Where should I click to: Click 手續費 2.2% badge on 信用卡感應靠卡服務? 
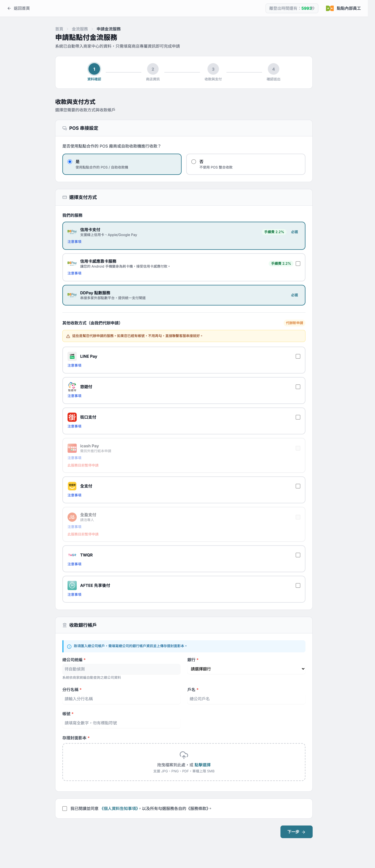pos(281,263)
